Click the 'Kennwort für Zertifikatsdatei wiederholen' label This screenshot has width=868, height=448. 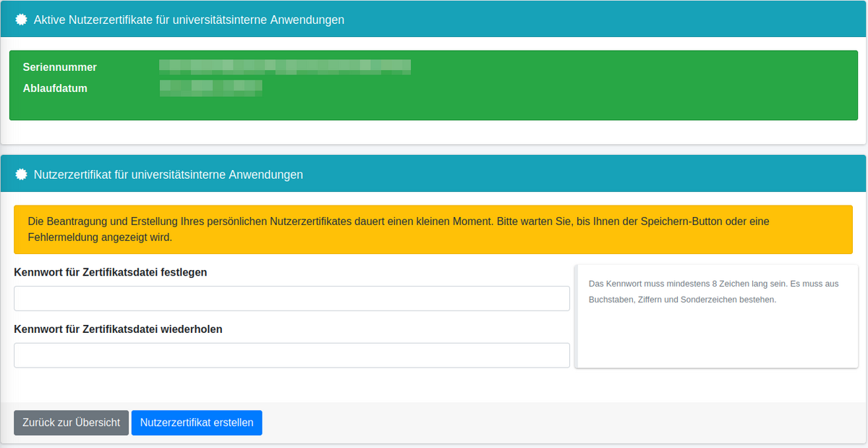click(x=118, y=329)
